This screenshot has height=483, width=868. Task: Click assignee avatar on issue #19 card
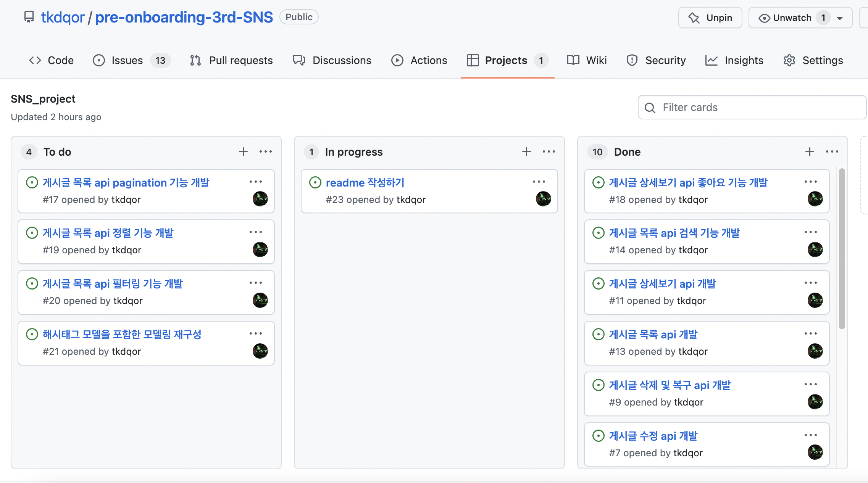pos(260,250)
